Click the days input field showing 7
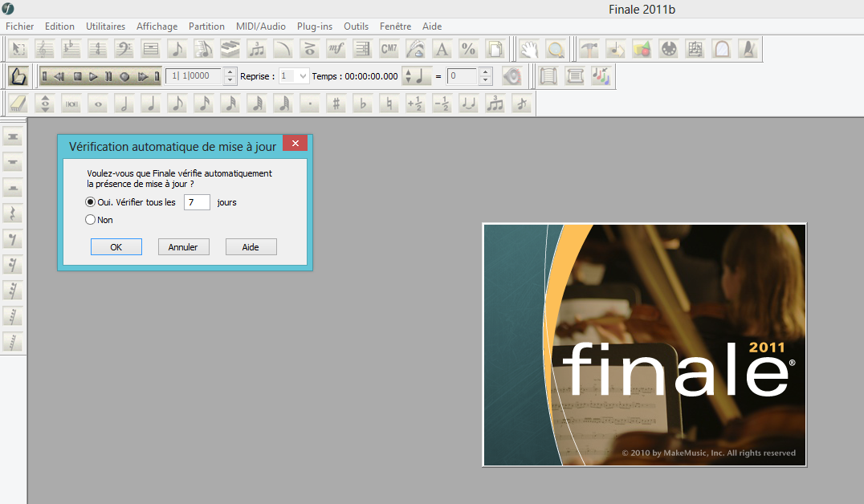Viewport: 864px width, 504px height. pyautogui.click(x=196, y=202)
